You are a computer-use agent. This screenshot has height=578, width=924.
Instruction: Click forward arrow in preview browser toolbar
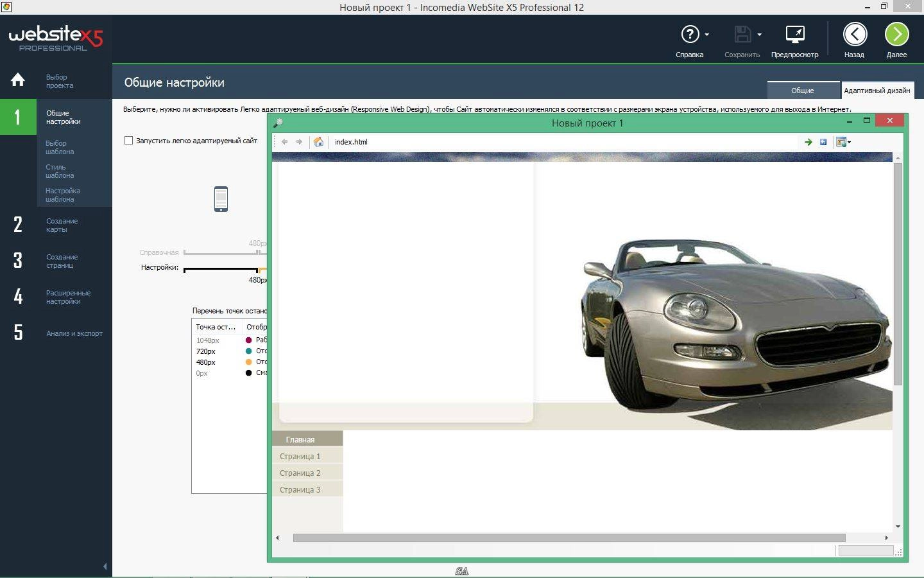299,142
